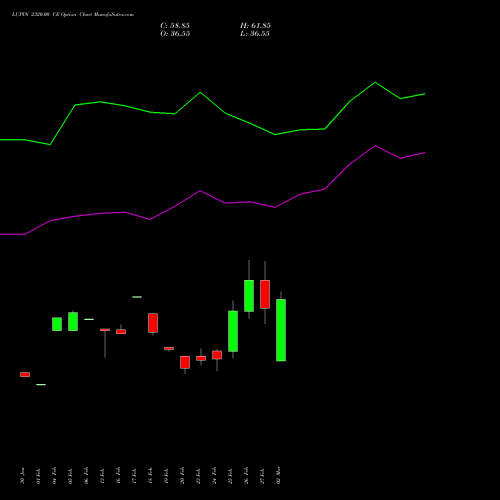Click the LUPIN CE Options chart title

coord(73,15)
